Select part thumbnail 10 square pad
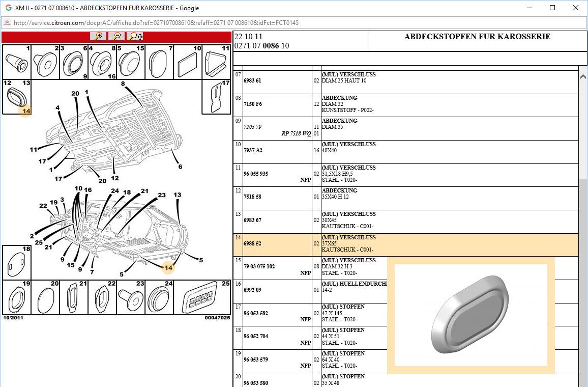 coord(188,62)
